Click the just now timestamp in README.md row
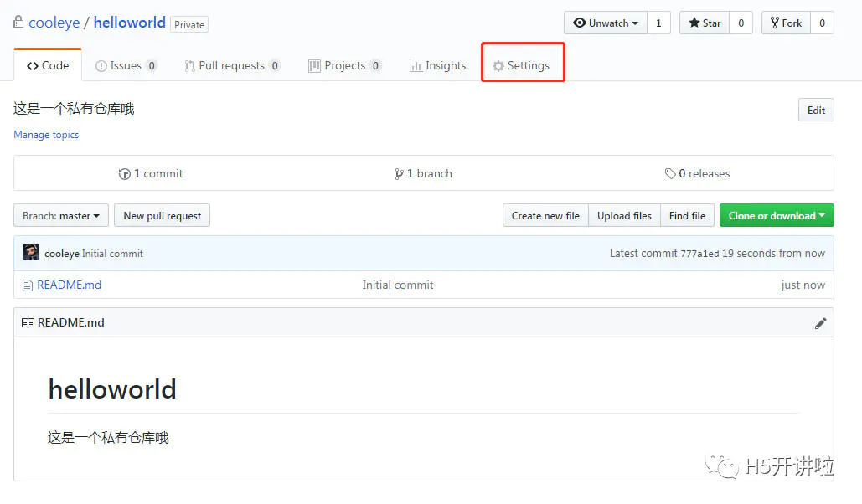Image resolution: width=862 pixels, height=504 pixels. pos(803,285)
